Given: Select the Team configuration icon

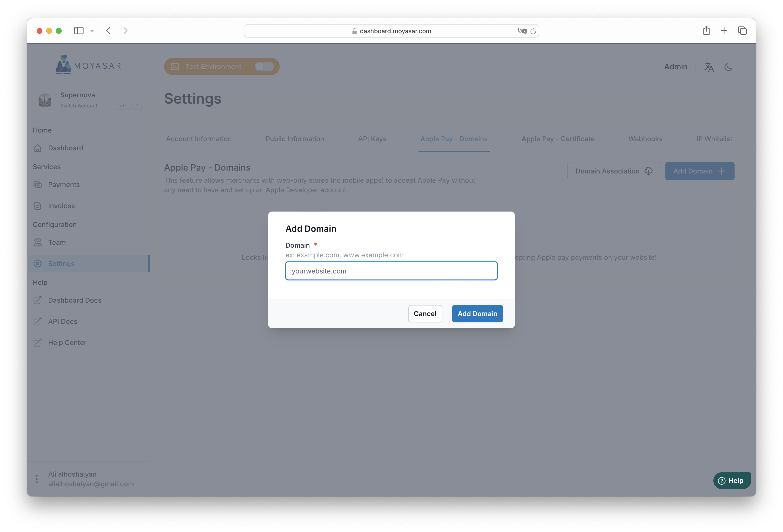Looking at the screenshot, I should (x=38, y=242).
